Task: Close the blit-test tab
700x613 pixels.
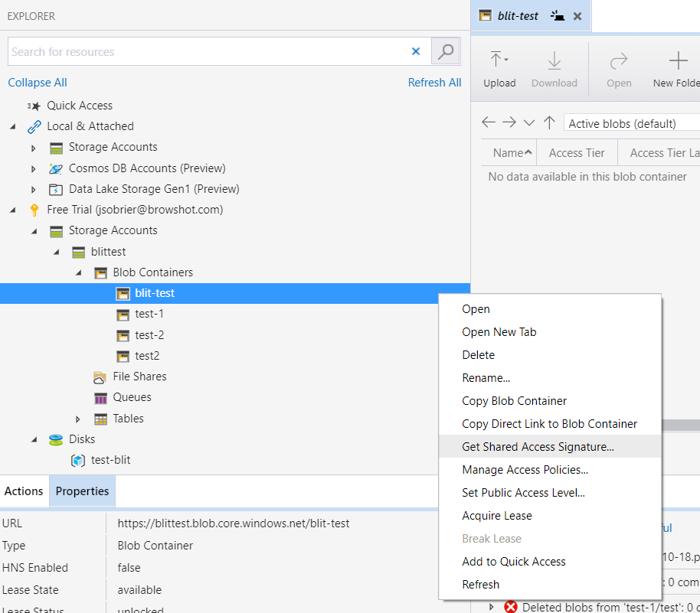Action: (577, 16)
